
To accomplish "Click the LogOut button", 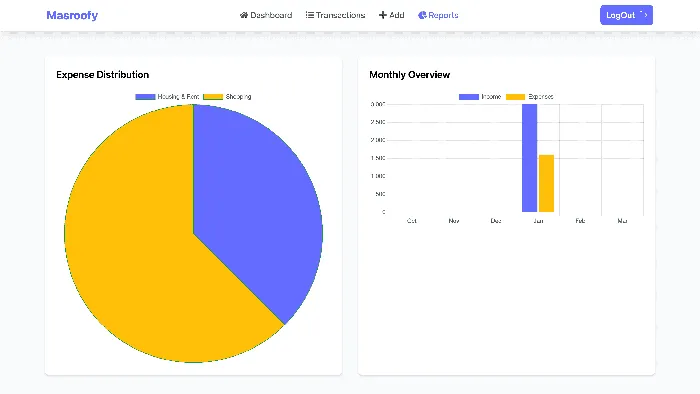I will click(626, 15).
